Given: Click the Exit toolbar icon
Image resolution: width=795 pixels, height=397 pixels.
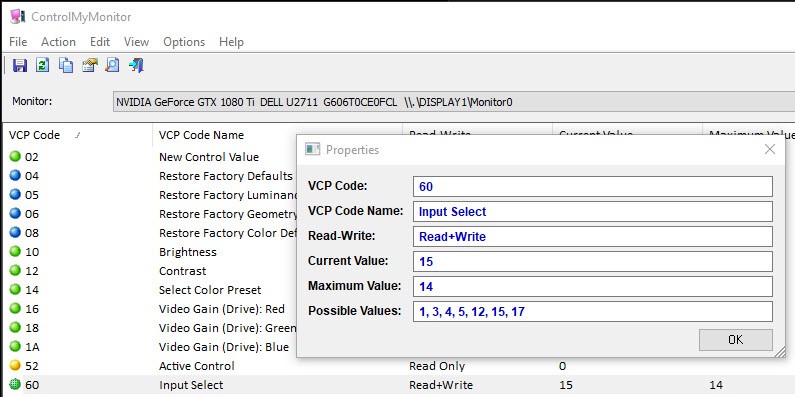Looking at the screenshot, I should (136, 65).
